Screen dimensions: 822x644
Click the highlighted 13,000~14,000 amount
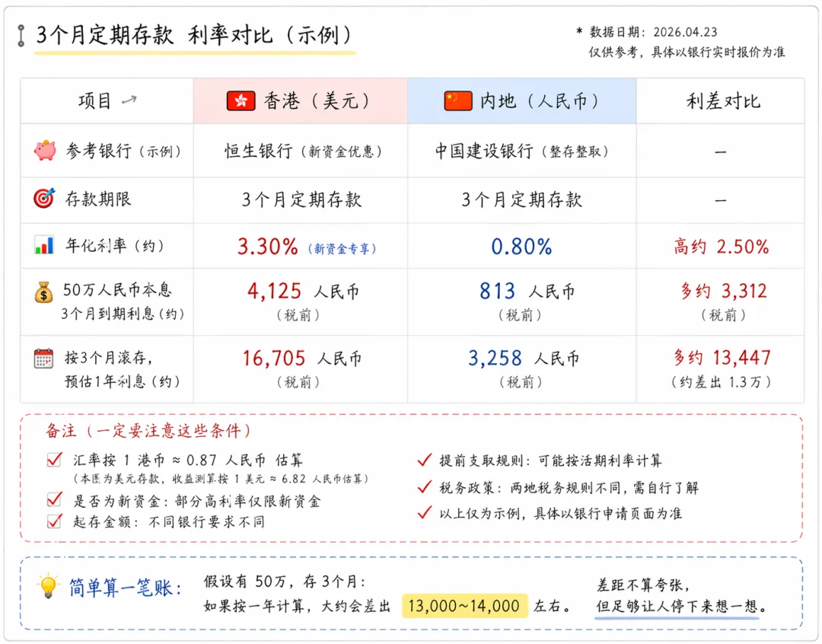[464, 606]
